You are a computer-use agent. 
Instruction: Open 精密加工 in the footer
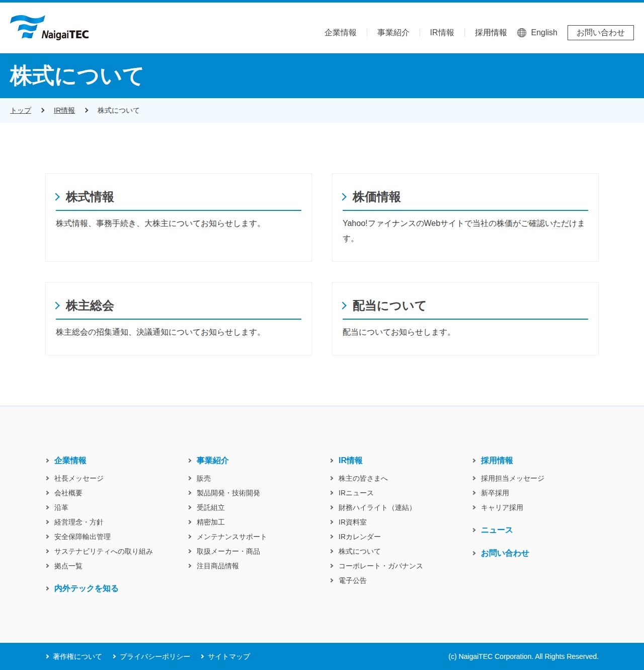(211, 522)
